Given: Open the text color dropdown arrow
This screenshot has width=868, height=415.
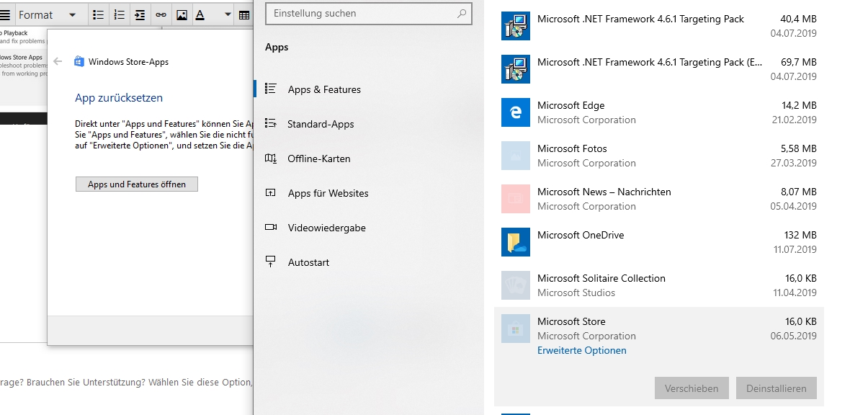Looking at the screenshot, I should click(228, 14).
